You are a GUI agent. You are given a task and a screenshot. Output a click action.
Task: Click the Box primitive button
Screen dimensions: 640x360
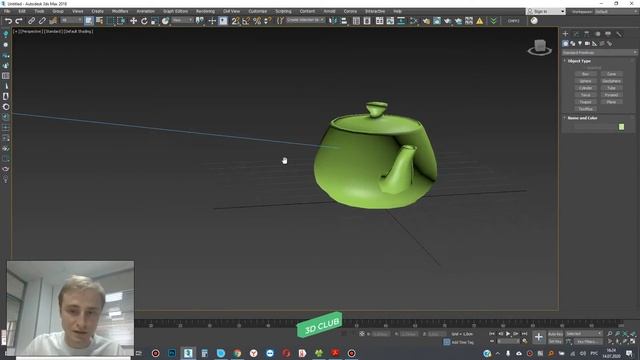(x=585, y=74)
